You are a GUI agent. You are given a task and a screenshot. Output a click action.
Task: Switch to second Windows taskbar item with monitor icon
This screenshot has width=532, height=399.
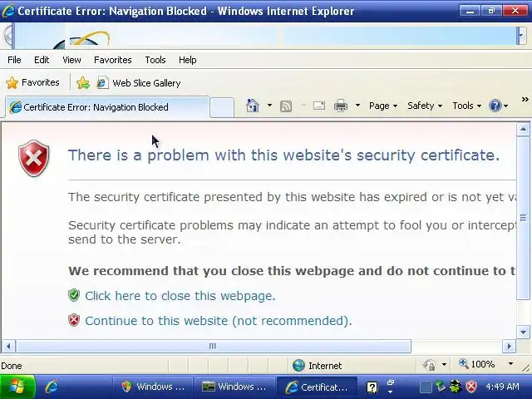tap(234, 387)
